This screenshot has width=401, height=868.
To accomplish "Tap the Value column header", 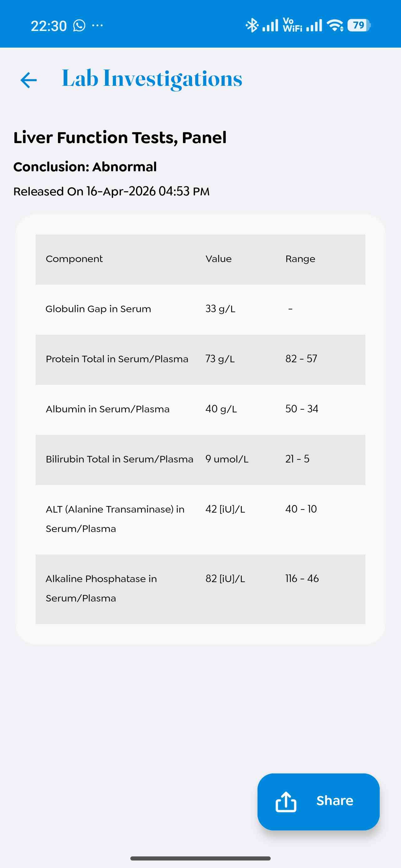I will point(219,259).
